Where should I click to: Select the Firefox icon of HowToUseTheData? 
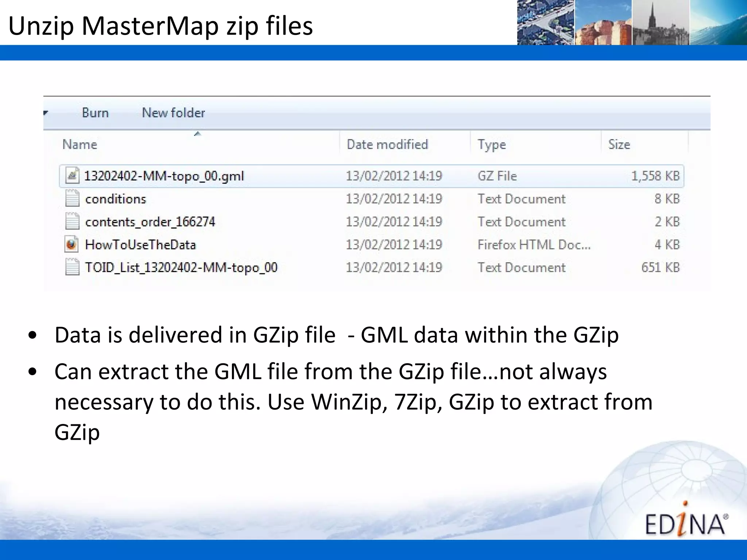pos(71,244)
